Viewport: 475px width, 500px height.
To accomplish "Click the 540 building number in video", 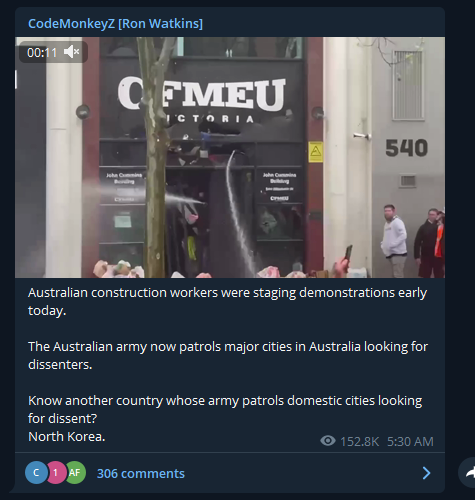I will (406, 148).
